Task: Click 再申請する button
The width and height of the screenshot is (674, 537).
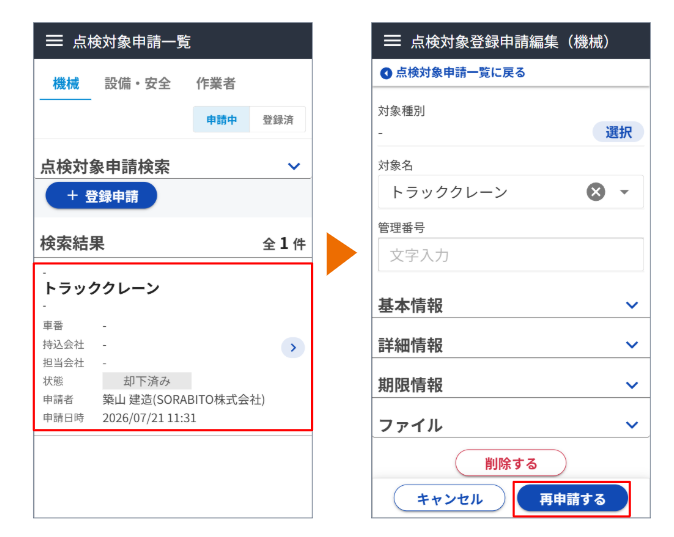Action: 572,499
